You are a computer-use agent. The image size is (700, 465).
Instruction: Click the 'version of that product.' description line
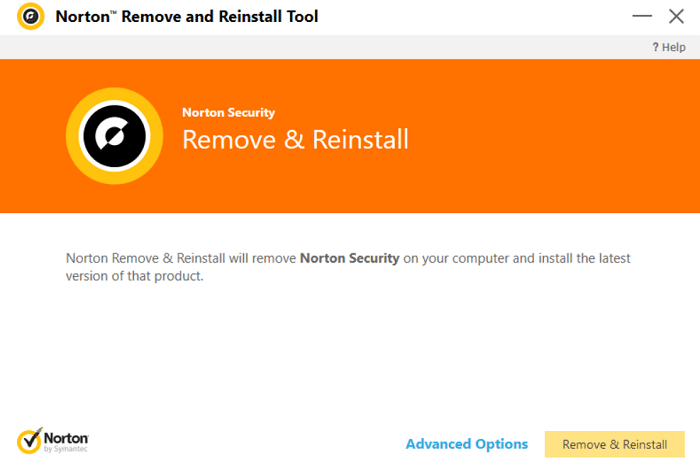(134, 276)
